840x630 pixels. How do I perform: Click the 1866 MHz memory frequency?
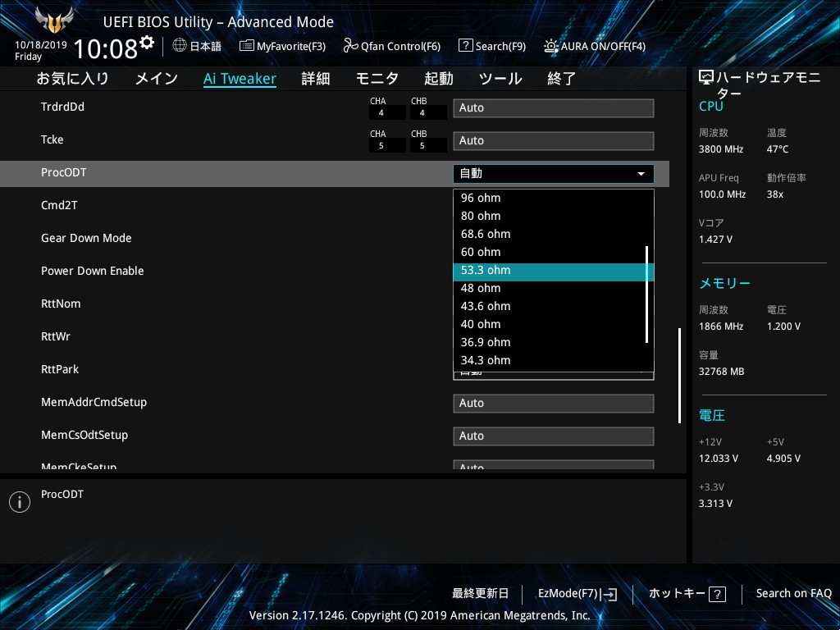tap(721, 326)
